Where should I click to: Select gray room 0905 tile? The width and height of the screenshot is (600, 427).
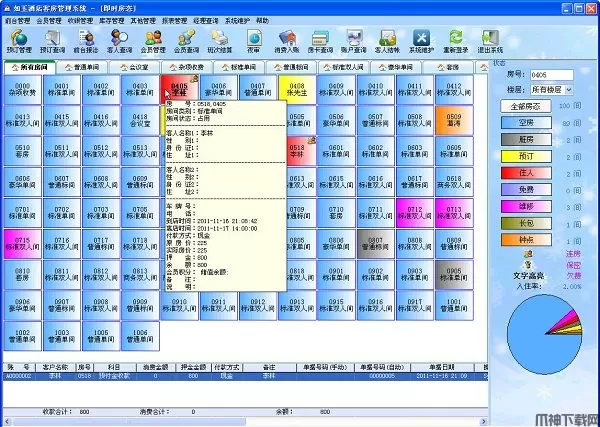coord(454,275)
